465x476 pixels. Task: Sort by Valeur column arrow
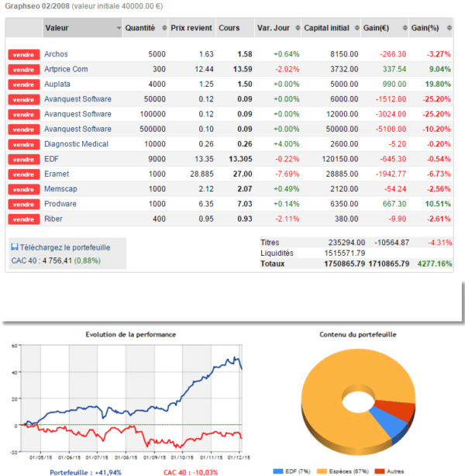click(118, 29)
